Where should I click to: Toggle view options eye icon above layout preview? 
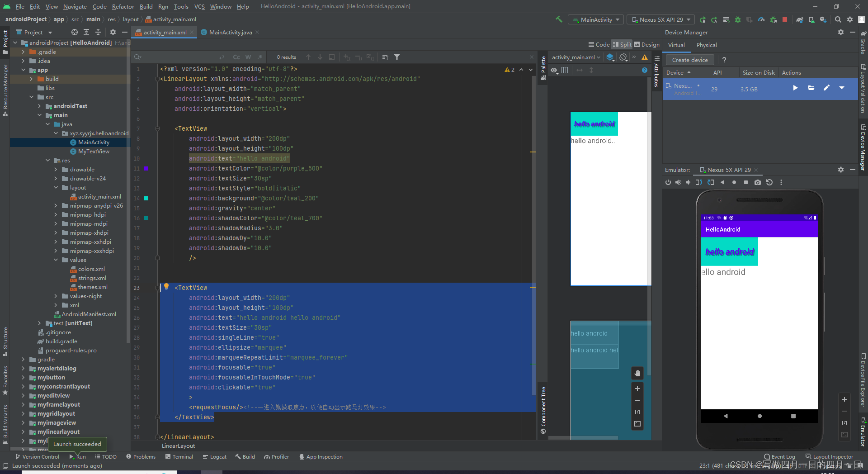(554, 70)
